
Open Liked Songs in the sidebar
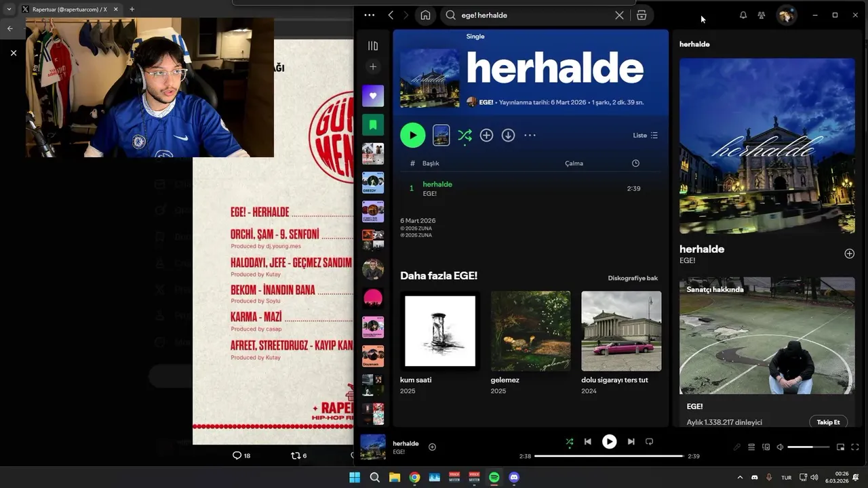coord(373,96)
